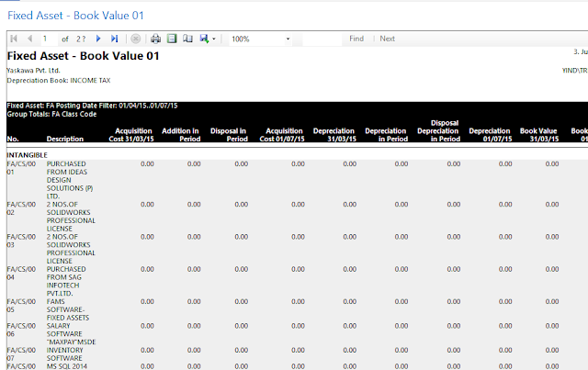Click the stop rendering icon
This screenshot has height=370, width=588.
[x=136, y=39]
